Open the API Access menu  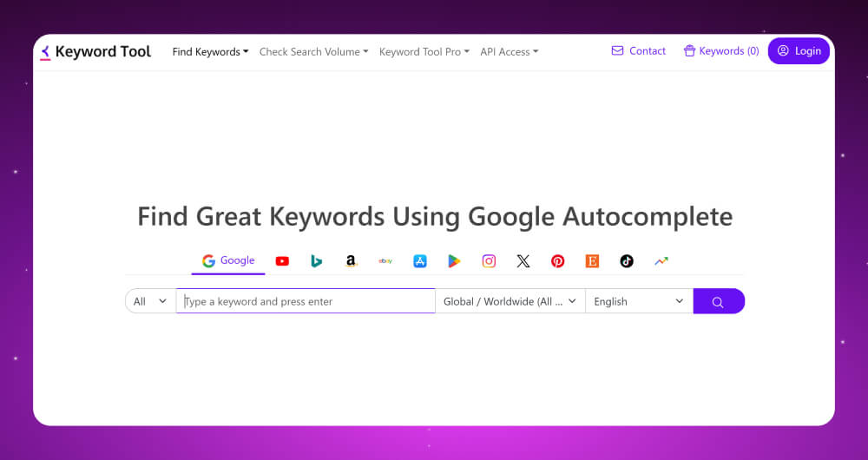(510, 52)
